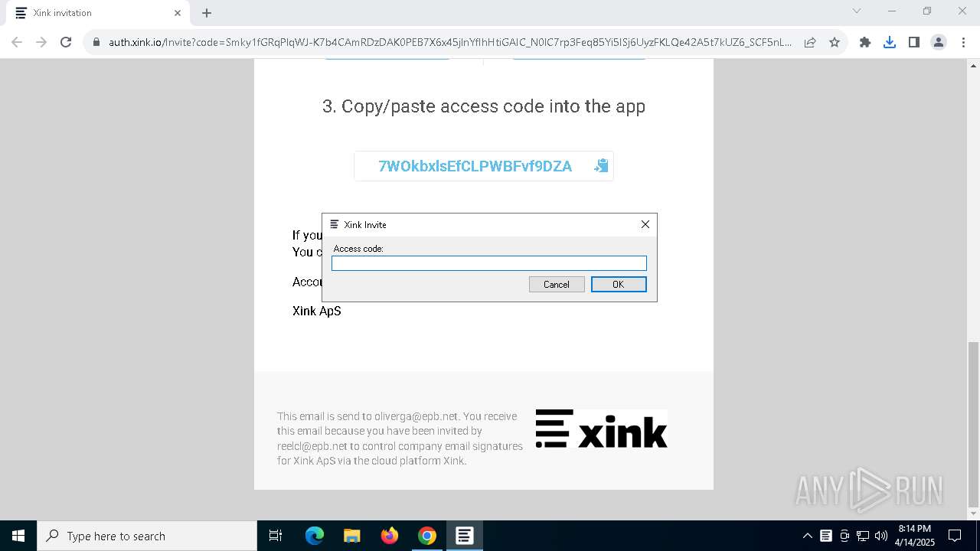The height and width of the screenshot is (551, 980).
Task: Open Chrome three-dot menu
Action: click(x=962, y=42)
